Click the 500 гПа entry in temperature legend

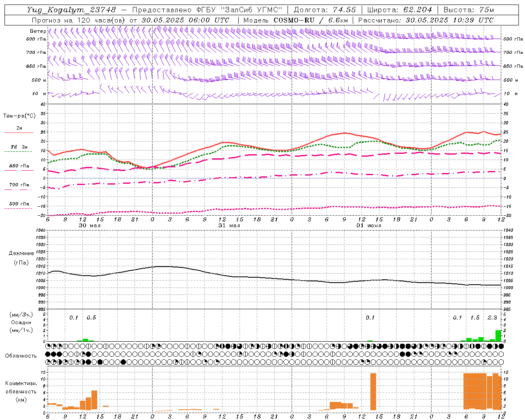tap(19, 204)
